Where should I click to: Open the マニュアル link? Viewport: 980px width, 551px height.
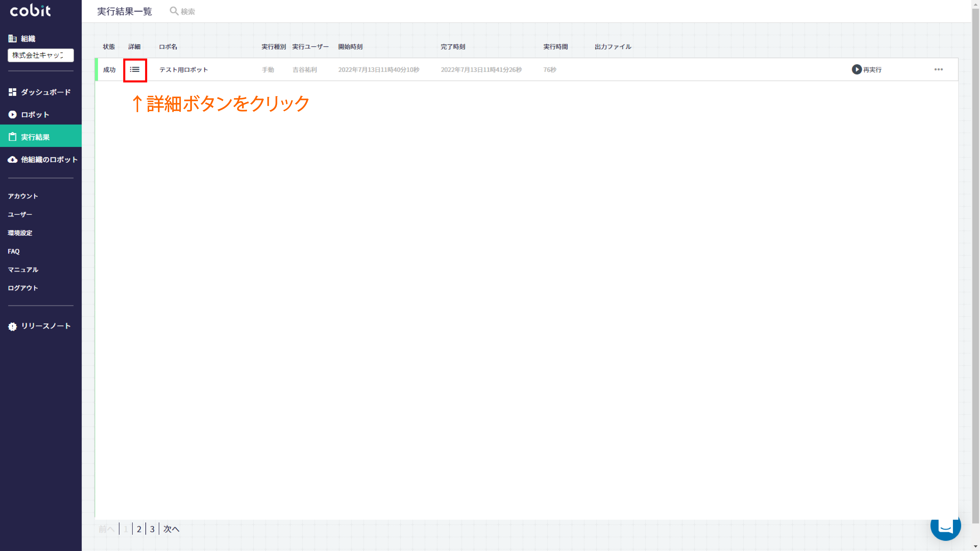[x=23, y=270]
